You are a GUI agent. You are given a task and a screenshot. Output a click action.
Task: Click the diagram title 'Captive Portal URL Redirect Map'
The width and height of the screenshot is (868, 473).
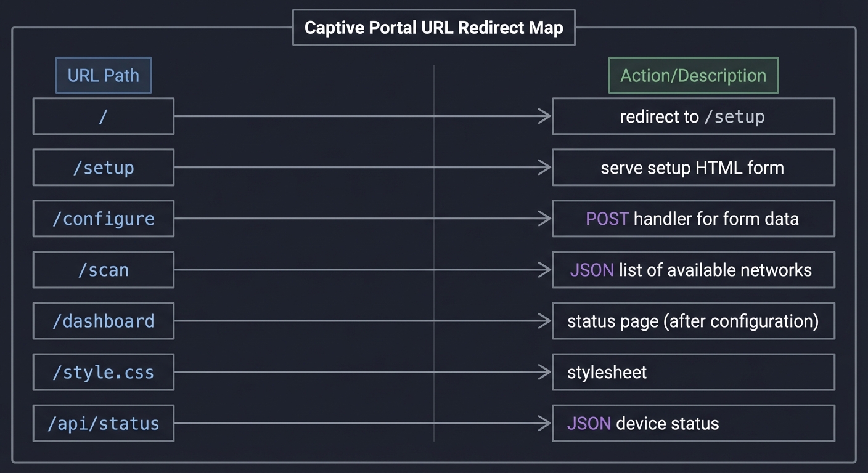(433, 27)
